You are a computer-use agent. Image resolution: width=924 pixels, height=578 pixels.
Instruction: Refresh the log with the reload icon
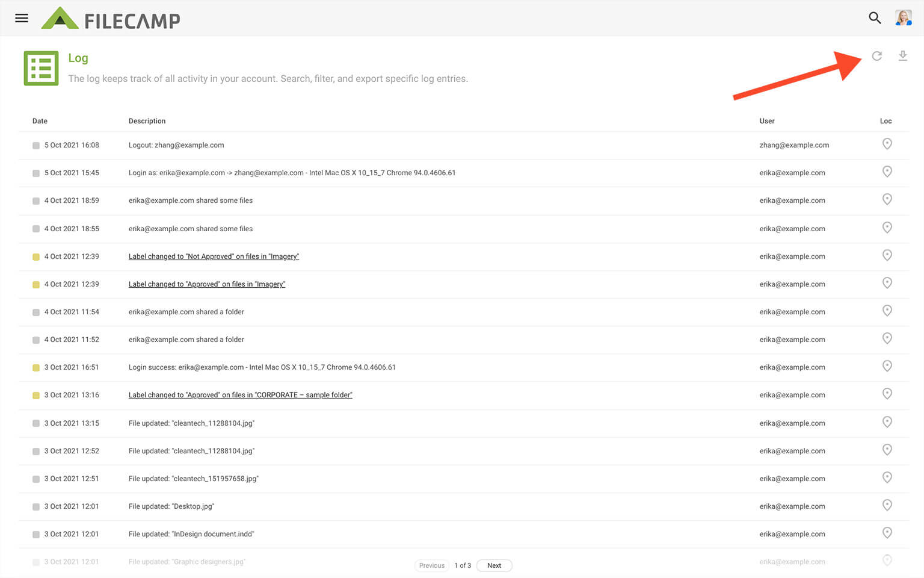click(877, 56)
